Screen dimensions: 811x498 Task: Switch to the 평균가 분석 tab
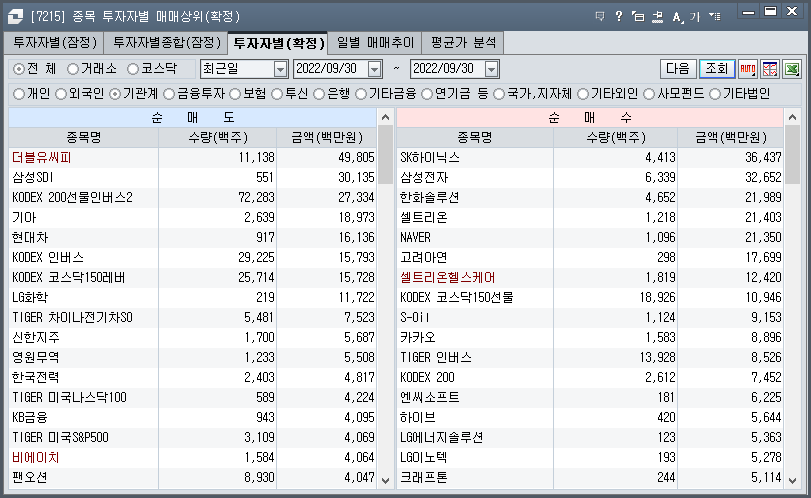pyautogui.click(x=463, y=43)
